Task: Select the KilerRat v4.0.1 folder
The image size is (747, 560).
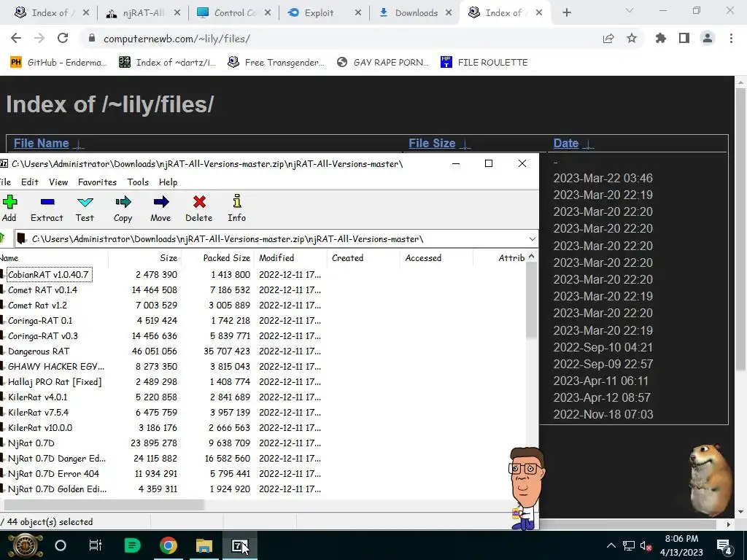Action: pyautogui.click(x=38, y=397)
